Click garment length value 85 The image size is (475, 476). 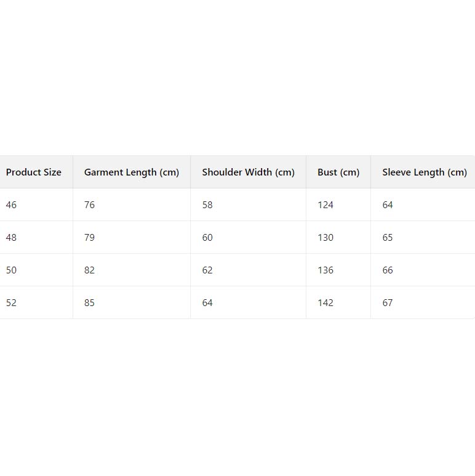pyautogui.click(x=90, y=303)
